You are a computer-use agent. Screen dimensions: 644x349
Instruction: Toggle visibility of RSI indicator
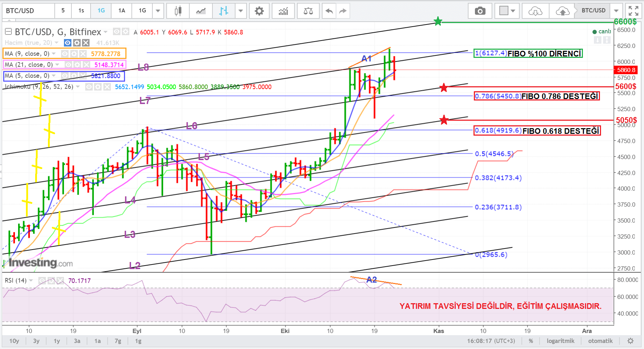click(x=42, y=280)
